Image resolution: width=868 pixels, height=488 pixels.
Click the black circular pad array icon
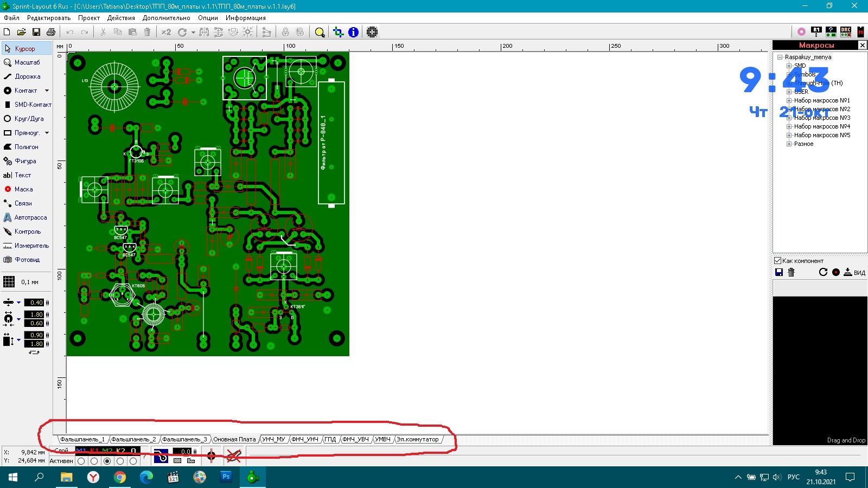pyautogui.click(x=372, y=33)
